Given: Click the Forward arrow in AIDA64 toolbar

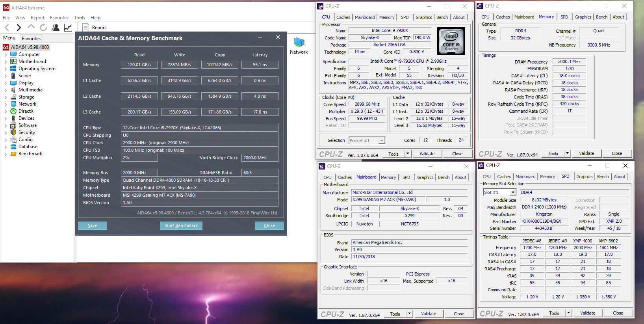Looking at the screenshot, I should coord(19,27).
